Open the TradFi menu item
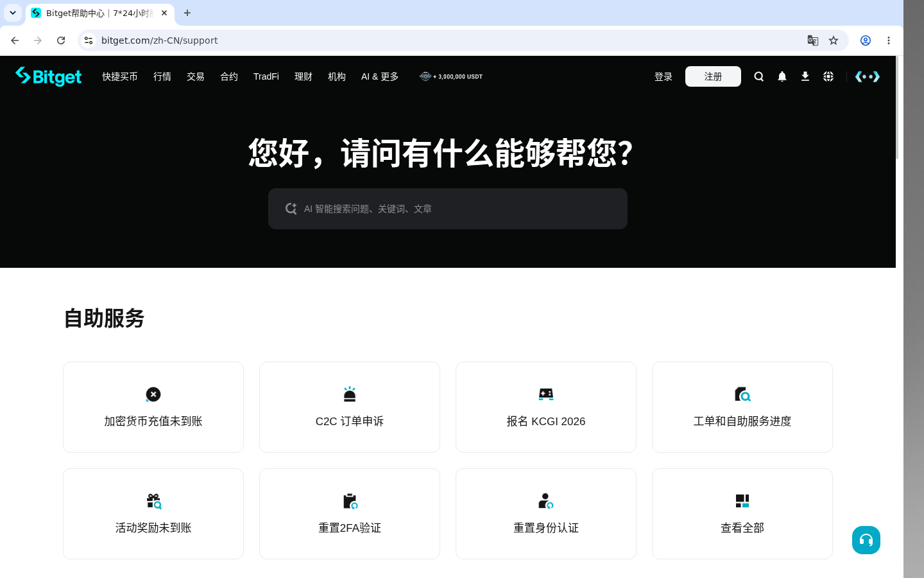Viewport: 924px width, 578px height. (266, 76)
